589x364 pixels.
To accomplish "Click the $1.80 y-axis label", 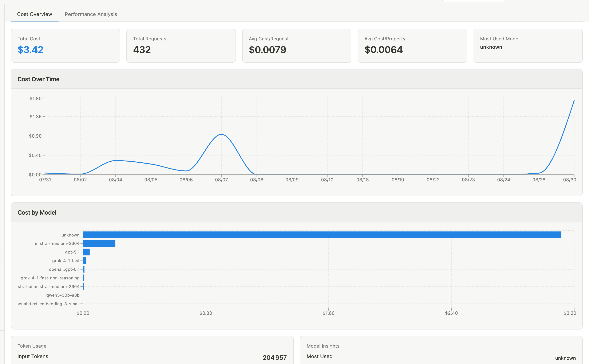I will 35,98.
